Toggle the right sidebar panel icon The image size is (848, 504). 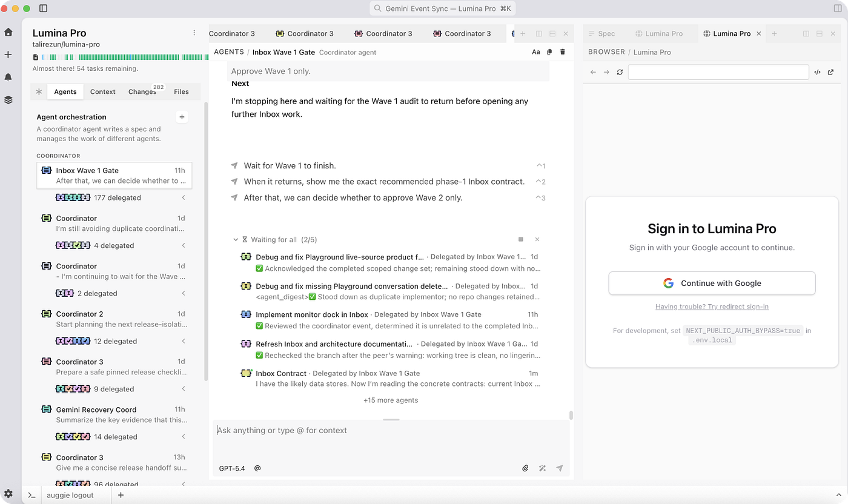(x=838, y=8)
